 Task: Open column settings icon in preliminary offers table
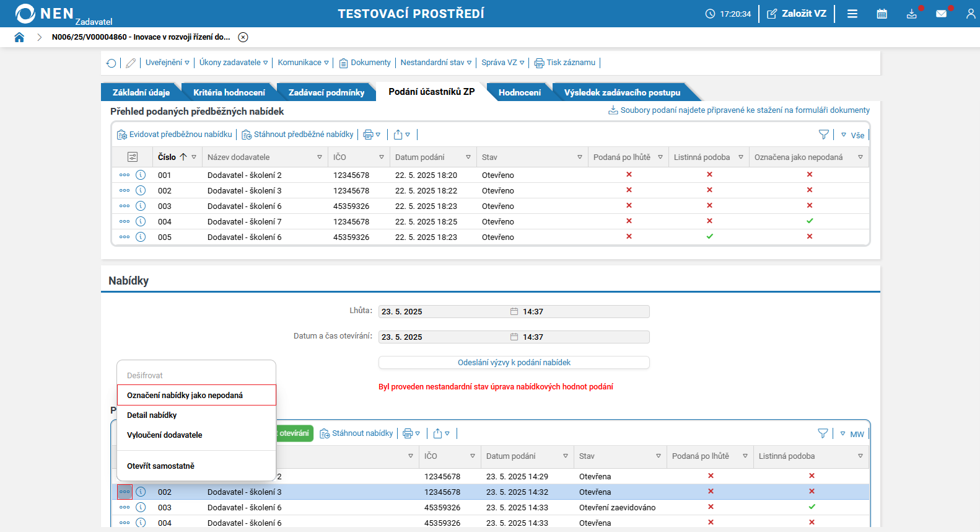133,157
